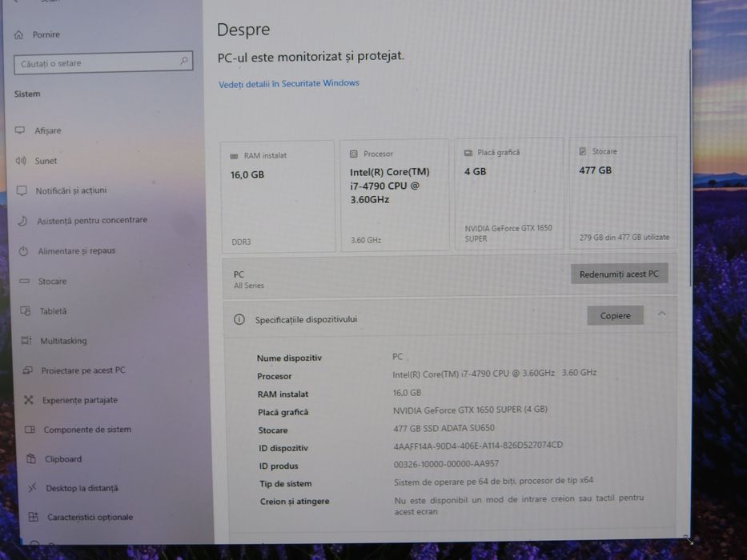Open Vedeți detalii în Securitate Windows link
Screen dimensions: 747x560
click(x=289, y=84)
